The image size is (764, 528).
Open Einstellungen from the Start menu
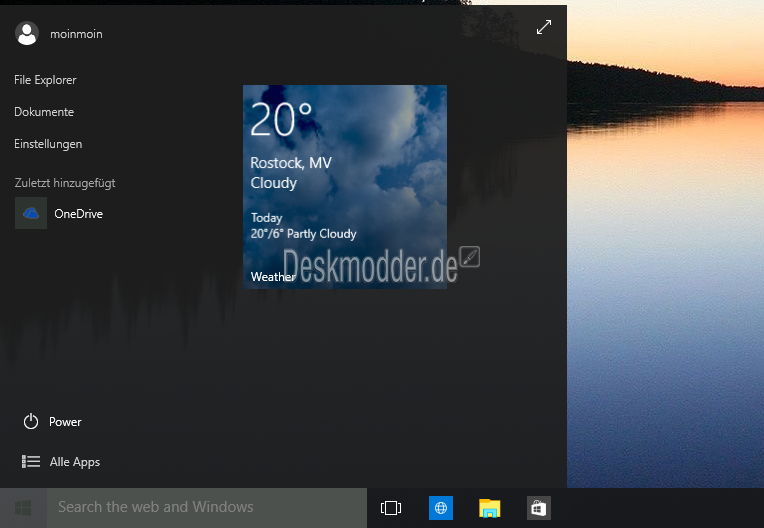click(48, 144)
